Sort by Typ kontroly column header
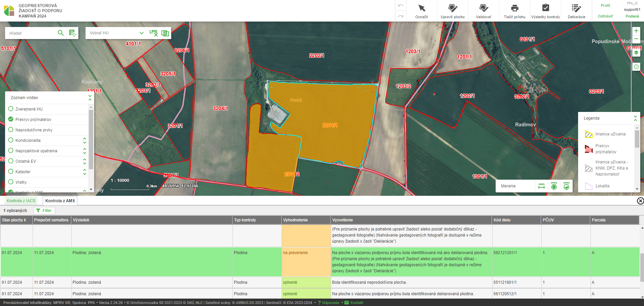Screen dimensions: 644x306 coord(257,220)
